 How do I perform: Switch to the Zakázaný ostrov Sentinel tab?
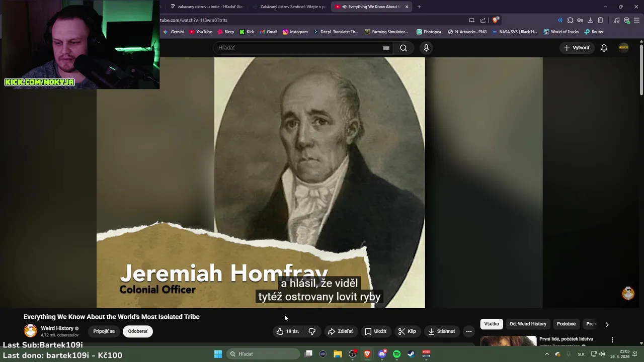(289, 7)
